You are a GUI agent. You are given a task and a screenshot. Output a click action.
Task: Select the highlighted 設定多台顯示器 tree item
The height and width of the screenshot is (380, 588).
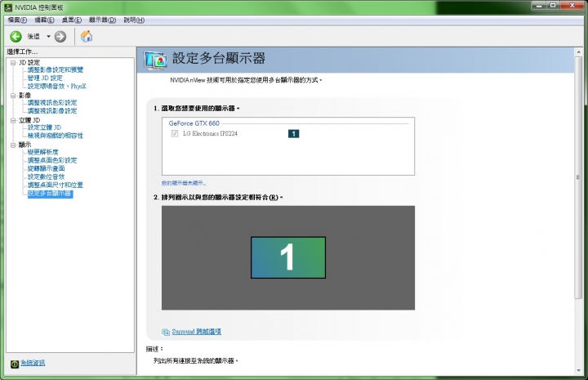coord(51,194)
